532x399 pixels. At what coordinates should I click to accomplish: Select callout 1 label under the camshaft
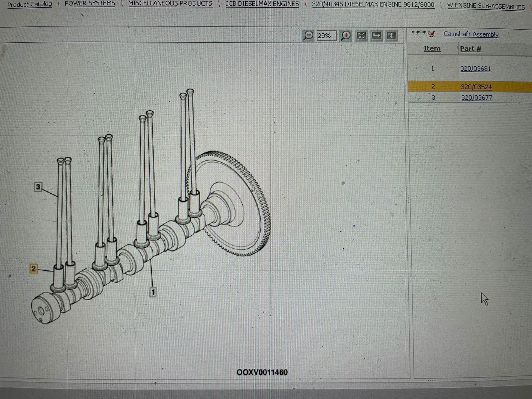153,292
